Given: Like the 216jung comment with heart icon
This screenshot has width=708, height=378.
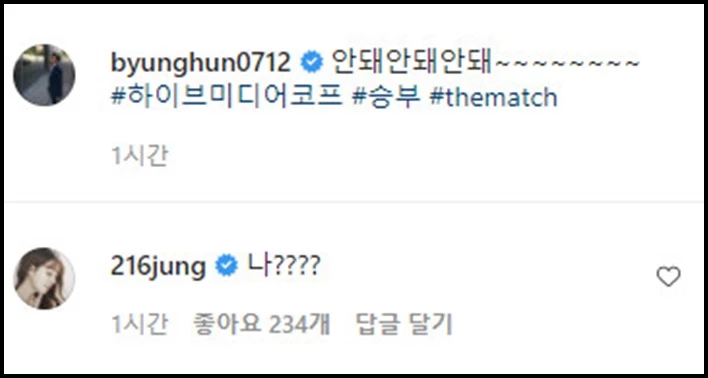Looking at the screenshot, I should [x=668, y=277].
